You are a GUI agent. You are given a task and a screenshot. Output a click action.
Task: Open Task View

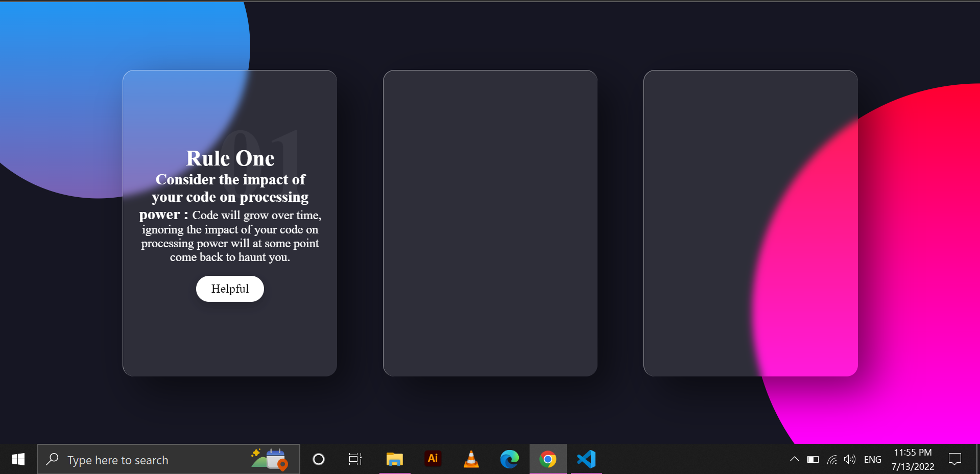coord(355,460)
